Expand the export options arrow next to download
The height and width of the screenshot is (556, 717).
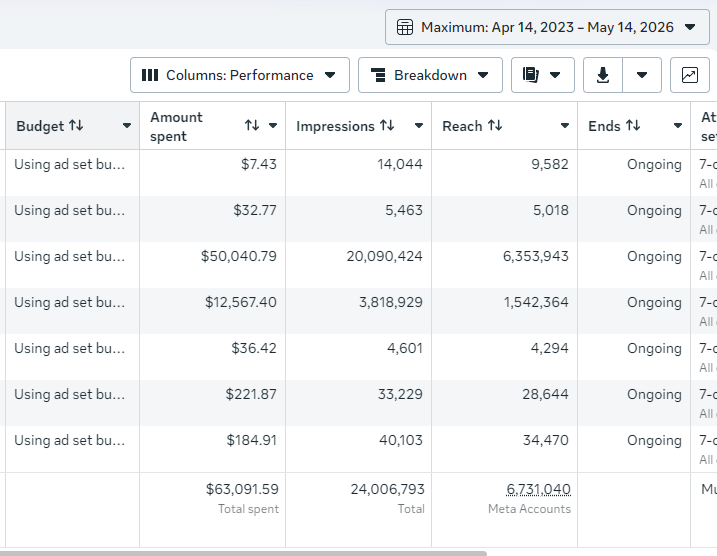pos(642,75)
